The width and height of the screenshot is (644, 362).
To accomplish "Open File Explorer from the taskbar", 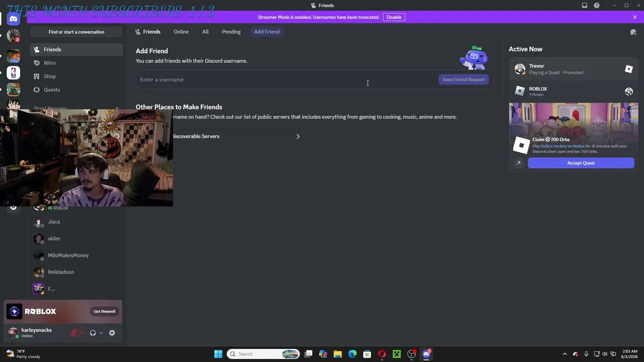I will tap(338, 354).
